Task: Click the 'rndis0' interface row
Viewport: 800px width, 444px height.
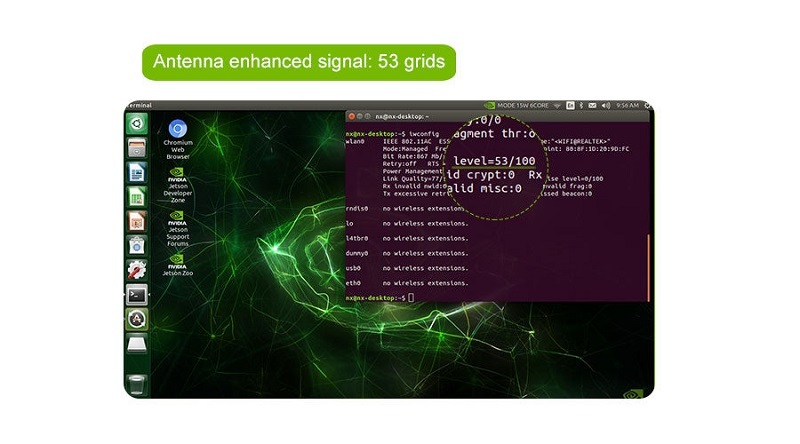Action: [x=407, y=209]
